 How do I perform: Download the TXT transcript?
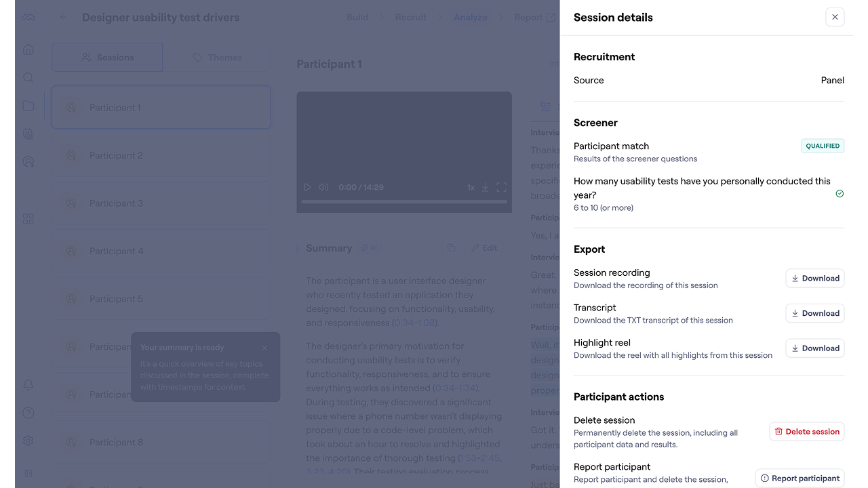point(814,313)
